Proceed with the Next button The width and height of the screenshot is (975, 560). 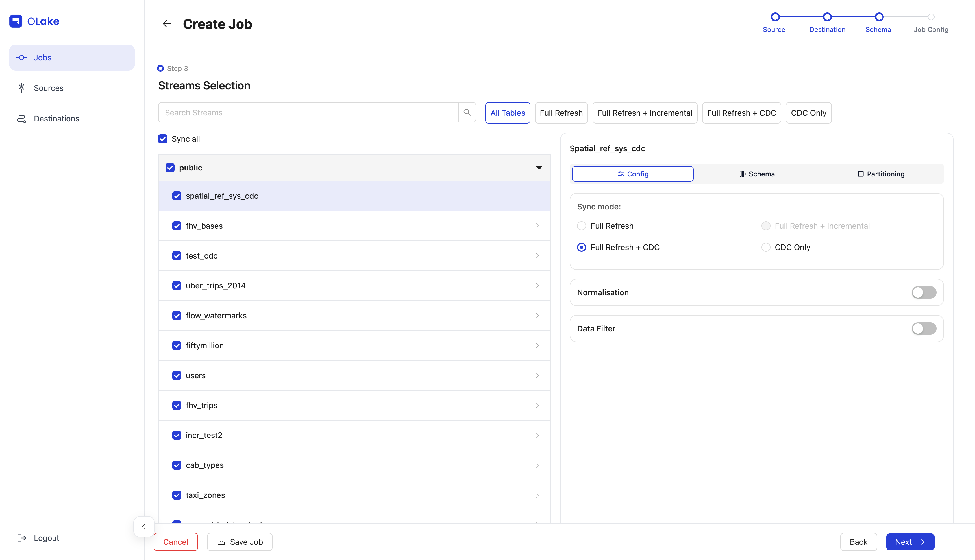tap(910, 542)
